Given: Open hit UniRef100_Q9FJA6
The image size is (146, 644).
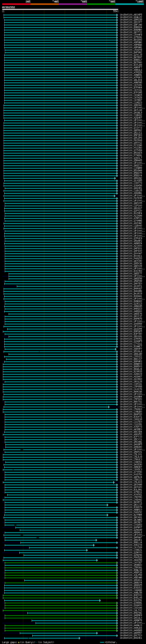Looking at the screenshot, I should 131,25.
